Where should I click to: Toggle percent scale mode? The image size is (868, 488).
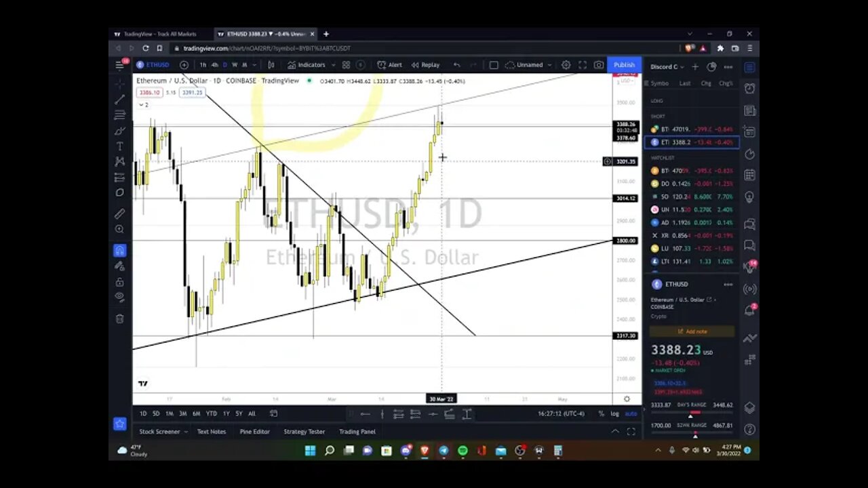point(601,413)
